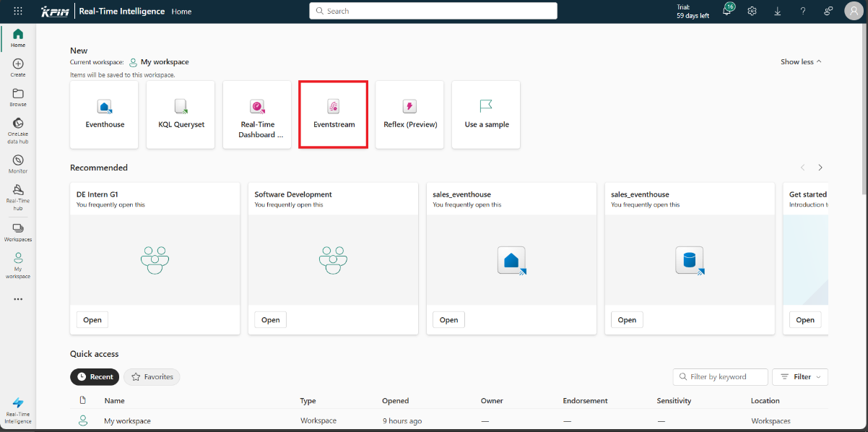Create a new Eventstream
The width and height of the screenshot is (868, 432).
(334, 115)
